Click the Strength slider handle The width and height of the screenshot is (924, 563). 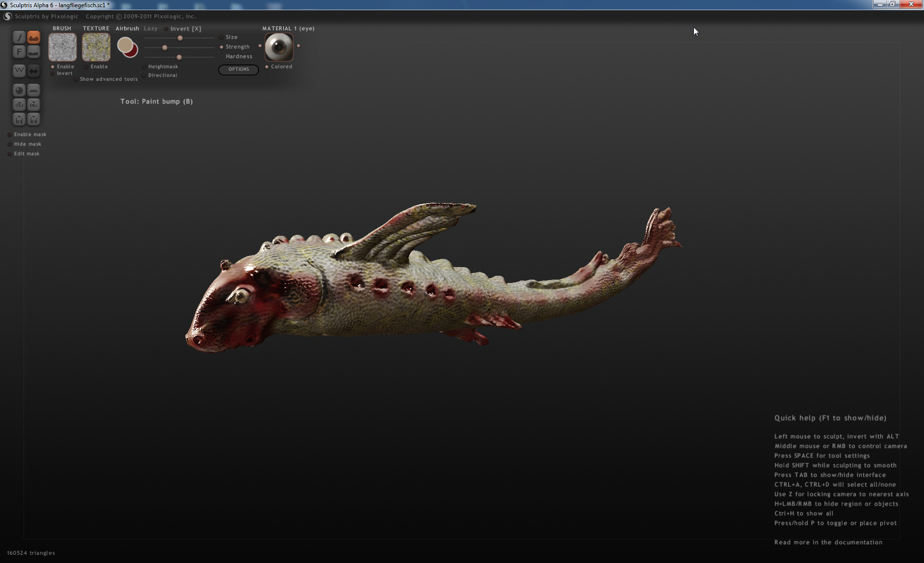click(x=165, y=48)
